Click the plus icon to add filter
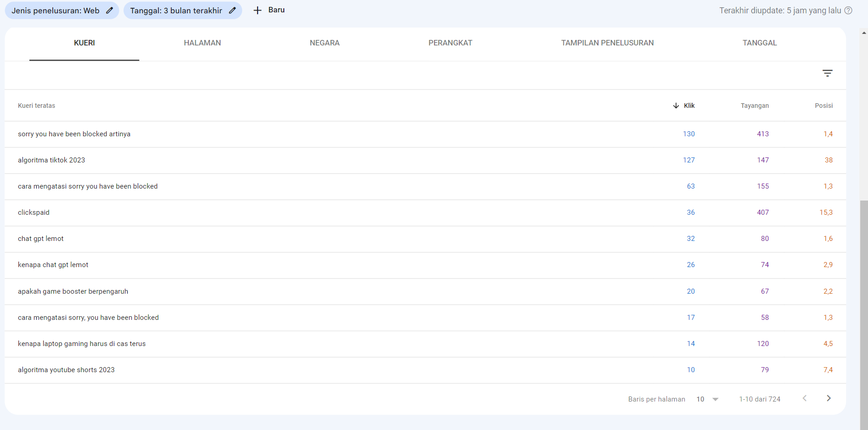The image size is (868, 430). (x=258, y=11)
